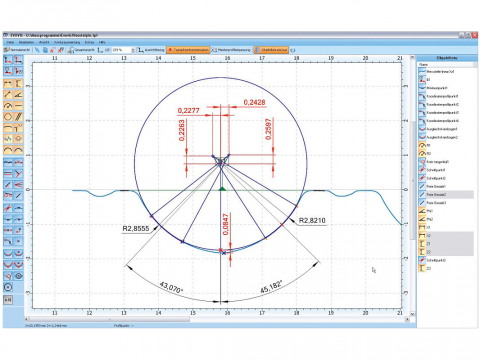The width and height of the screenshot is (480, 360).
Task: Select the circle drawing tool in left palette
Action: pos(8,117)
